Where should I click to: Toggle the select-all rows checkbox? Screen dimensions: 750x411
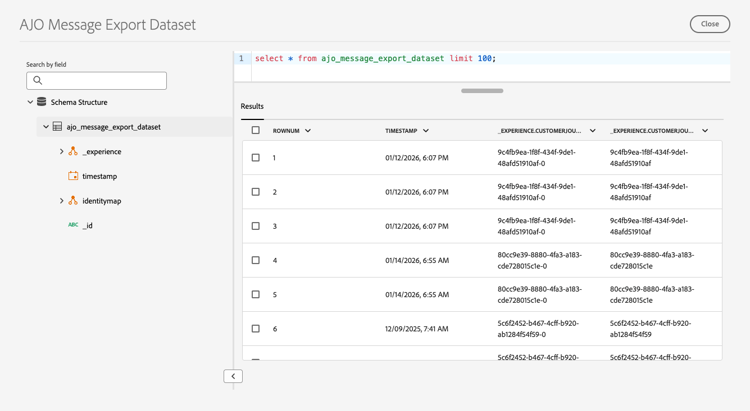pos(256,131)
